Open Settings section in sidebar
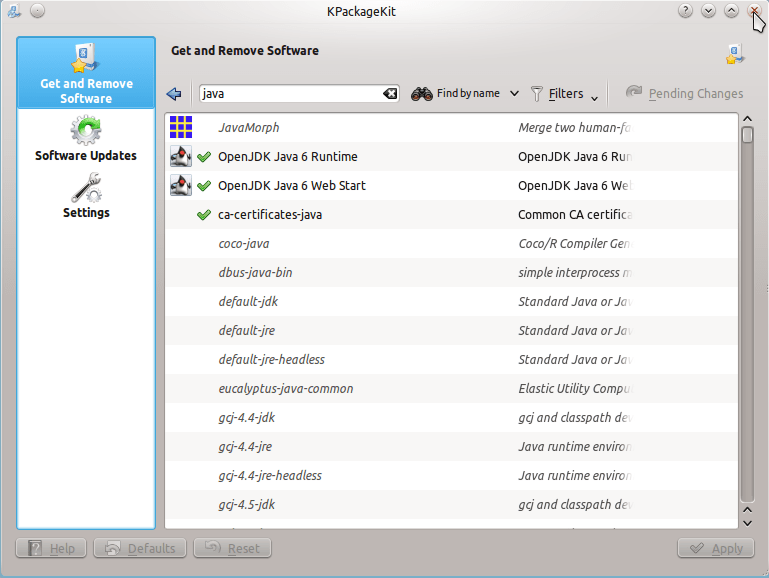 [x=86, y=195]
